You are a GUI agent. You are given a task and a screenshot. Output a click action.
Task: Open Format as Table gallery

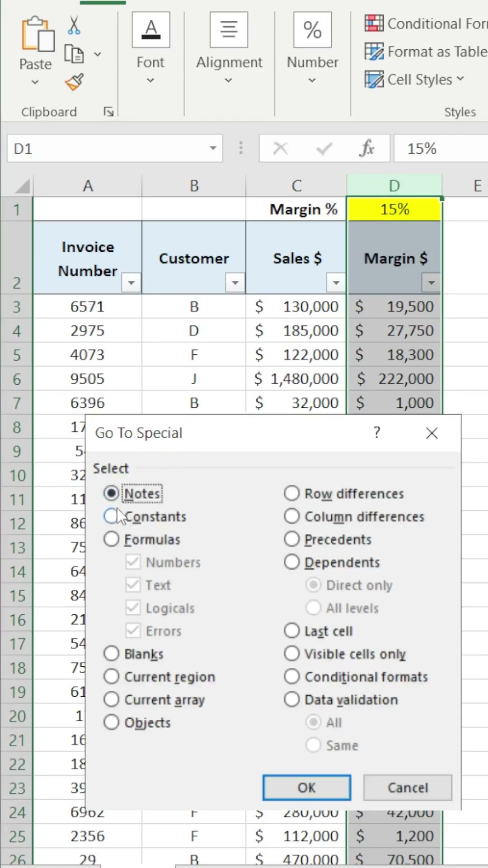click(x=425, y=52)
